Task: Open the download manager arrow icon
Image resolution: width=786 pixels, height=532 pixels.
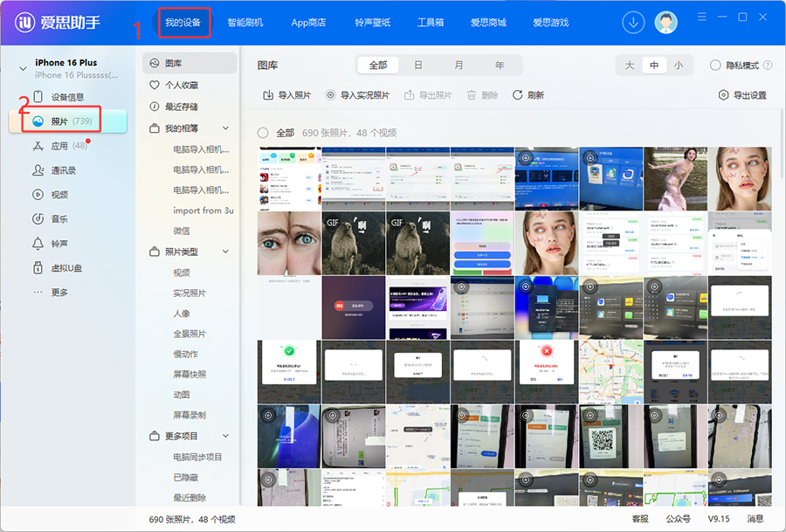Action: 633,23
